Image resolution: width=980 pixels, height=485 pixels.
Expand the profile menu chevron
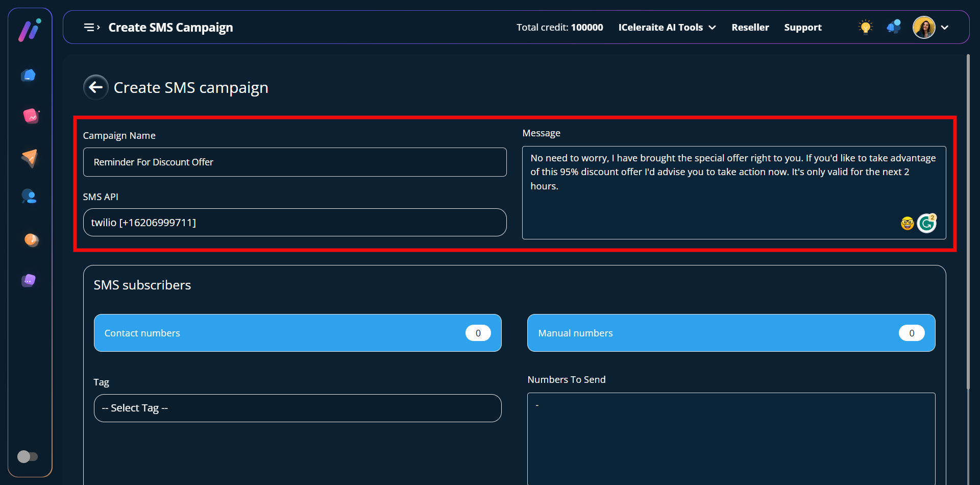pyautogui.click(x=945, y=28)
